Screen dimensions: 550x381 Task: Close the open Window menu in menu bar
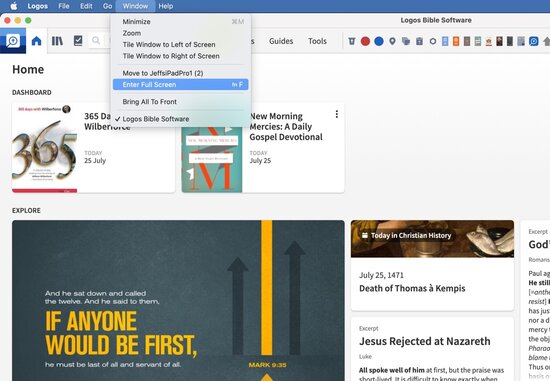click(x=135, y=6)
